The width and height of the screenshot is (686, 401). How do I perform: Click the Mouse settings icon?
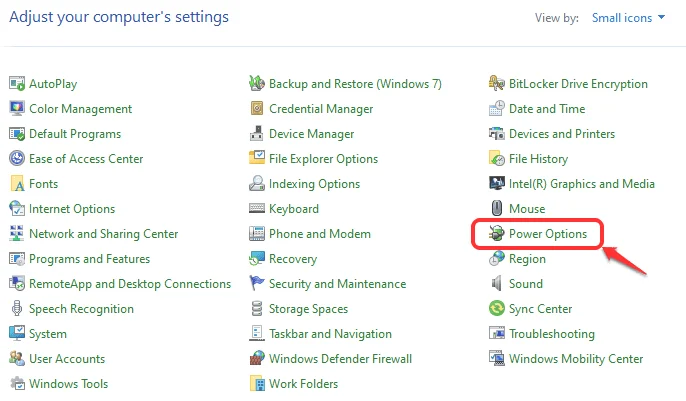[497, 208]
